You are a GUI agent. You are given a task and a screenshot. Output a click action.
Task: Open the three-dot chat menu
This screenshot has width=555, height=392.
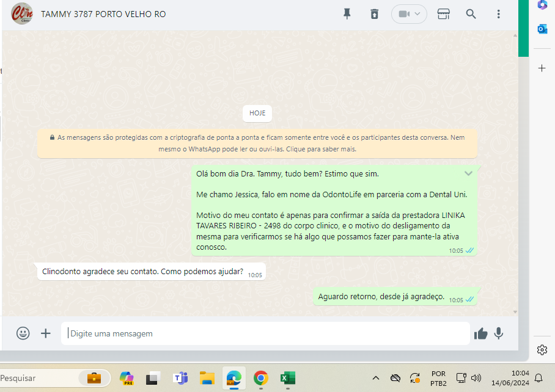(498, 14)
